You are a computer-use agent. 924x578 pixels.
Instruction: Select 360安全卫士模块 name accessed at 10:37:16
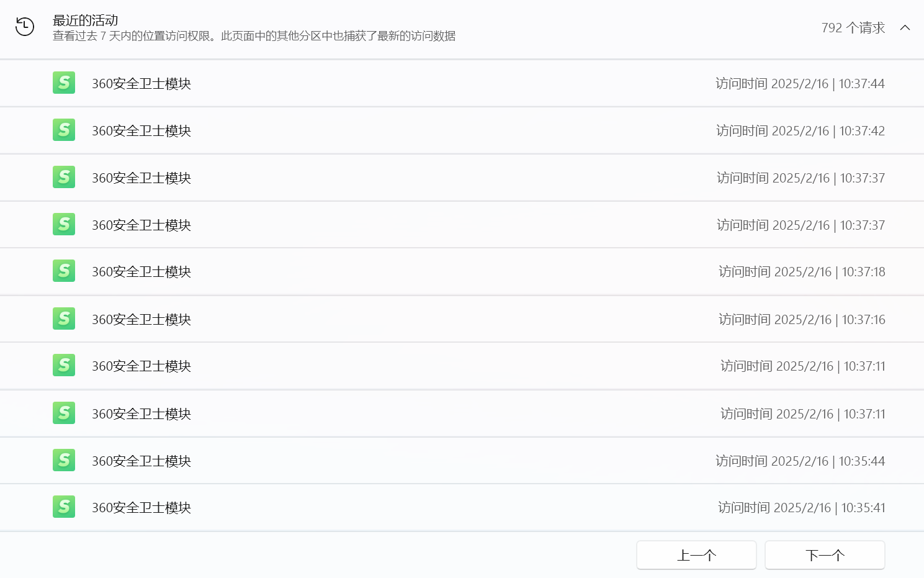[141, 320]
